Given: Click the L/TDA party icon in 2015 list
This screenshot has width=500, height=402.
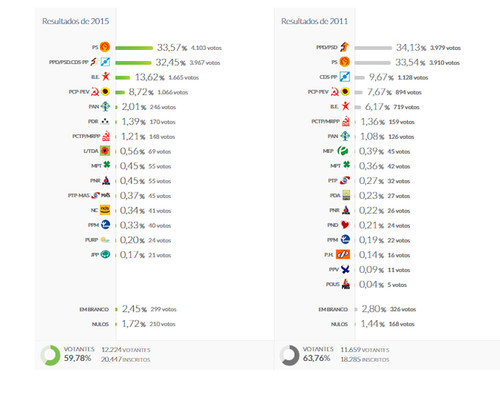Looking at the screenshot, I should (x=105, y=151).
